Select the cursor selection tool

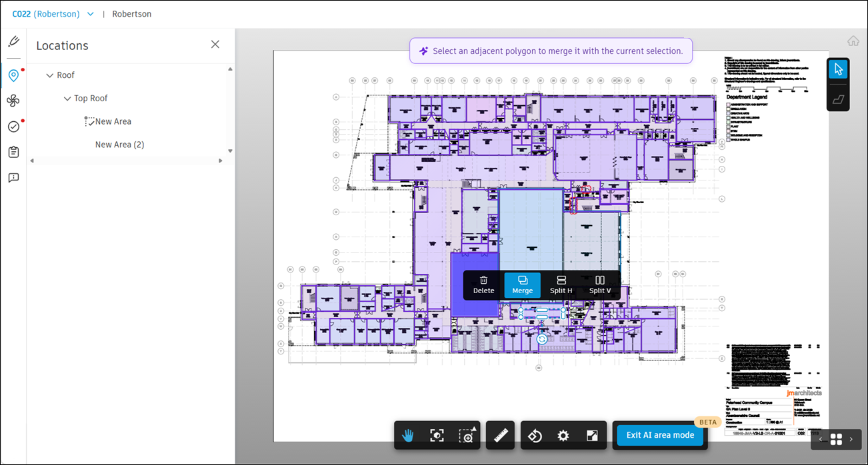pyautogui.click(x=838, y=69)
